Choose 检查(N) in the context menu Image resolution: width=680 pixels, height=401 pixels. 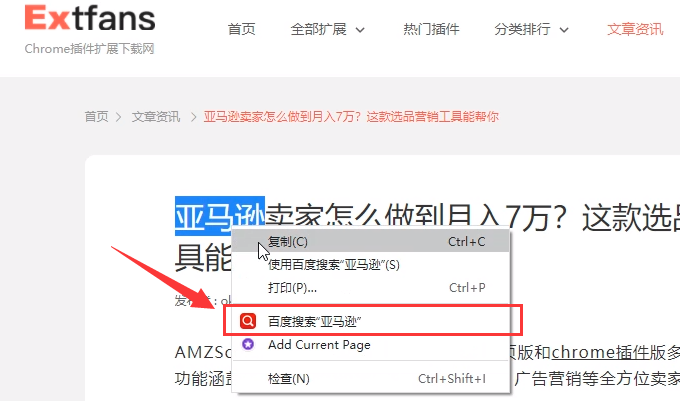point(371,378)
